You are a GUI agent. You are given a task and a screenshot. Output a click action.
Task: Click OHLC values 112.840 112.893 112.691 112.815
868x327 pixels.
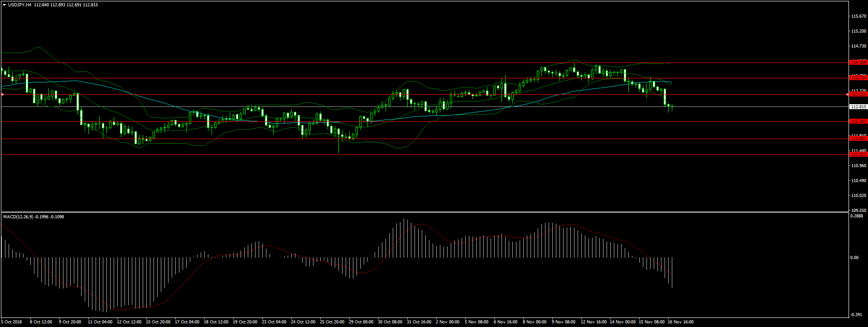pos(66,5)
